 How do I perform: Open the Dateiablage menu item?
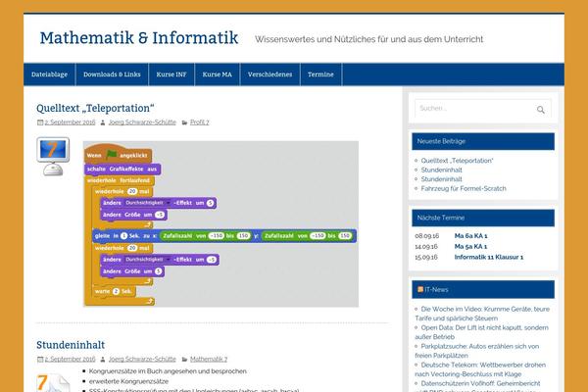point(50,74)
